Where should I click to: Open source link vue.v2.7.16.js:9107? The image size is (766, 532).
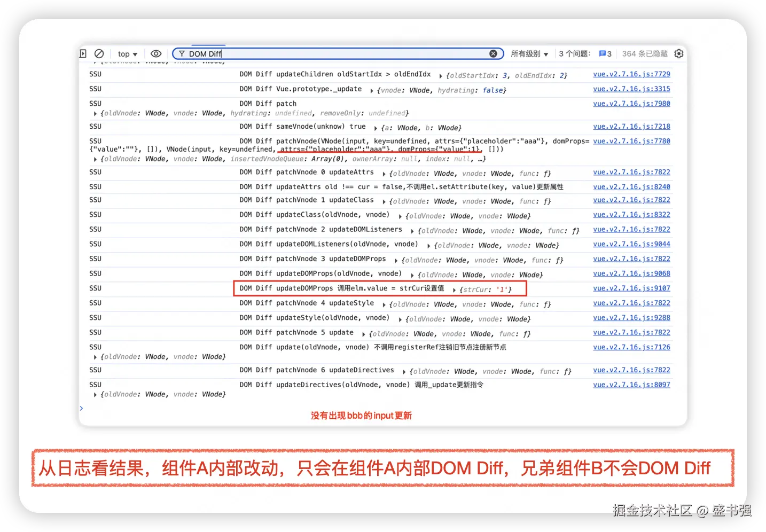pos(631,288)
